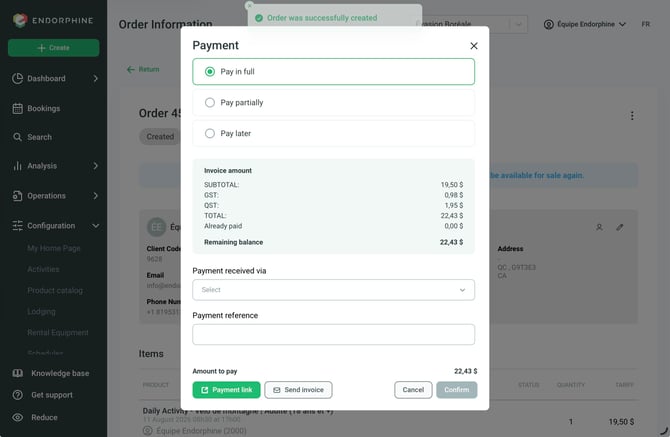This screenshot has height=437, width=670.
Task: Open the Payment received via dropdown
Action: 333,290
